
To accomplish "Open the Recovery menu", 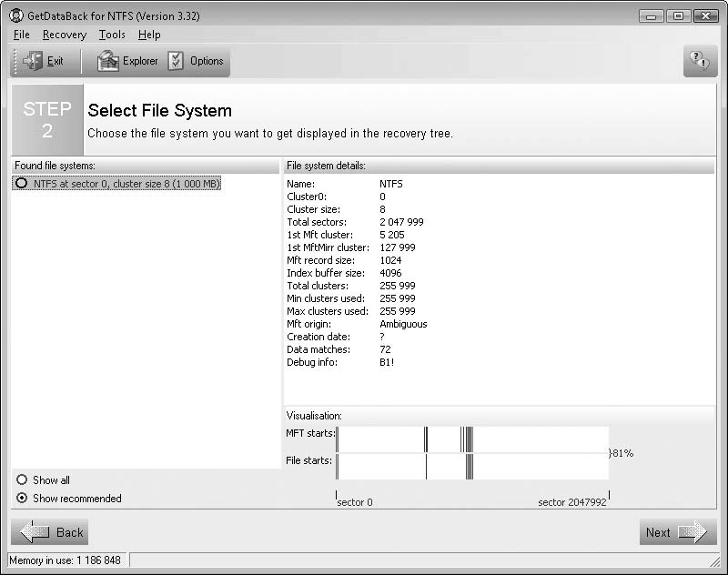I will click(x=65, y=35).
